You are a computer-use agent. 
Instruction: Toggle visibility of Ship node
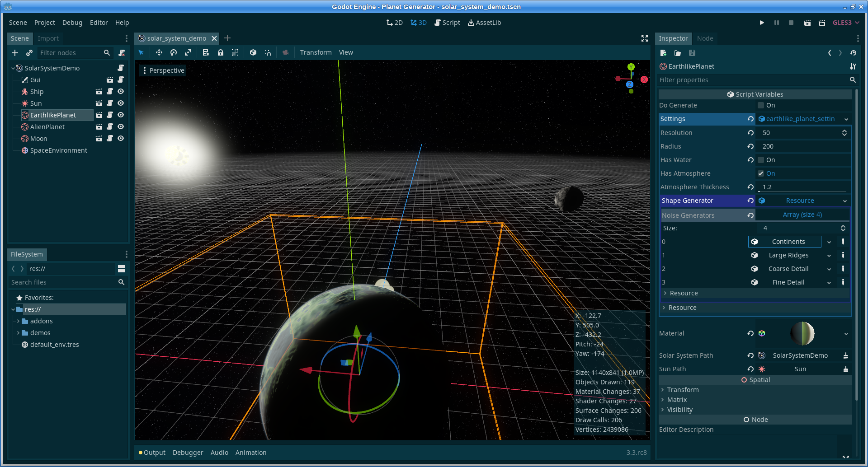pyautogui.click(x=121, y=92)
